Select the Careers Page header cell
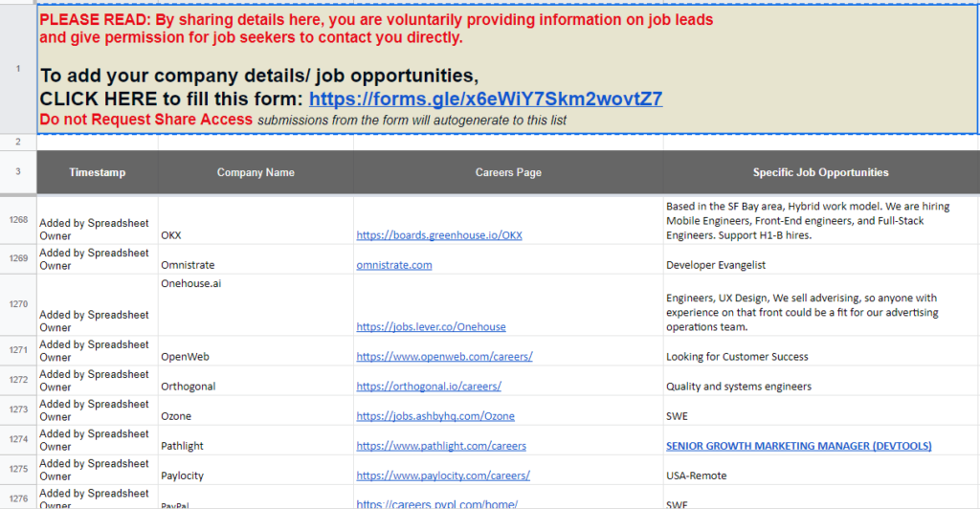 click(508, 172)
